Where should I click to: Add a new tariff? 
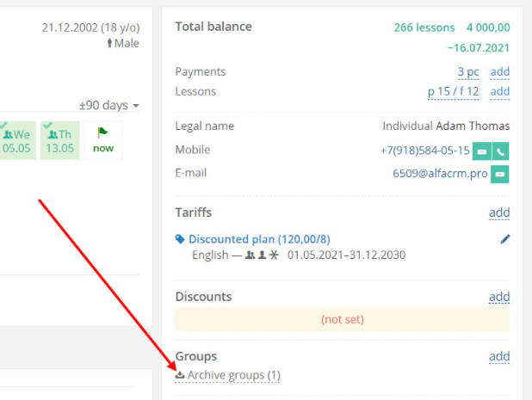[x=499, y=212]
